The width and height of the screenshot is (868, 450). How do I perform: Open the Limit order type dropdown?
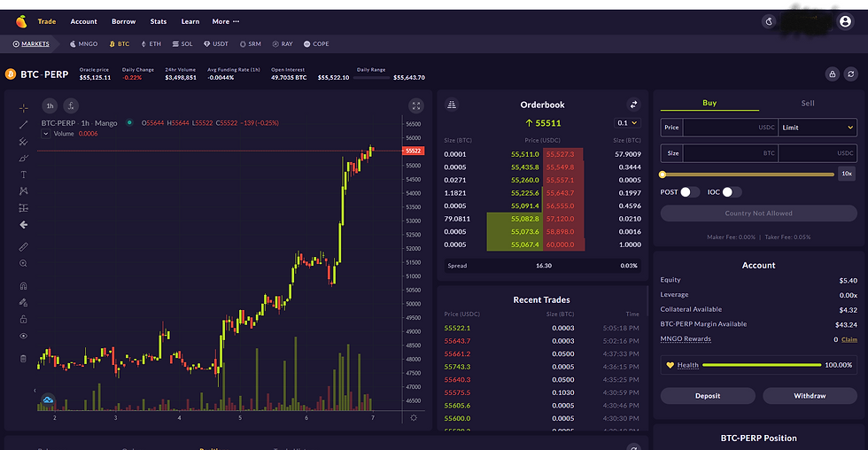click(x=818, y=128)
